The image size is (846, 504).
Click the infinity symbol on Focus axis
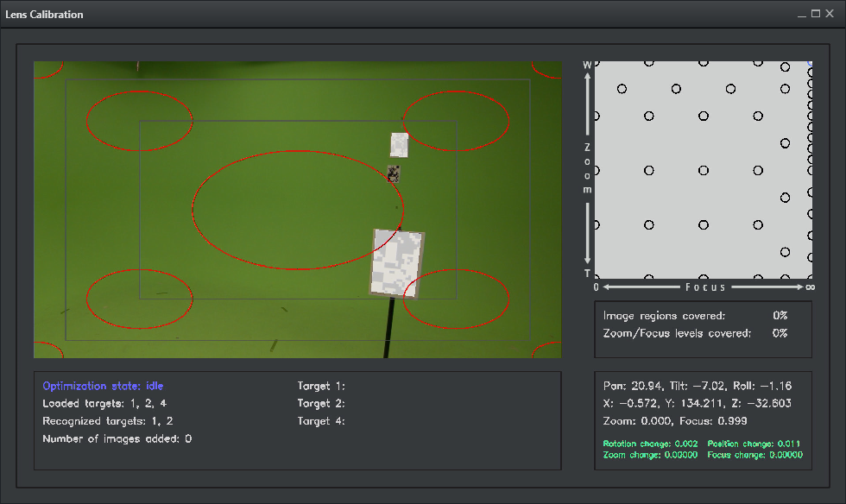click(x=810, y=287)
